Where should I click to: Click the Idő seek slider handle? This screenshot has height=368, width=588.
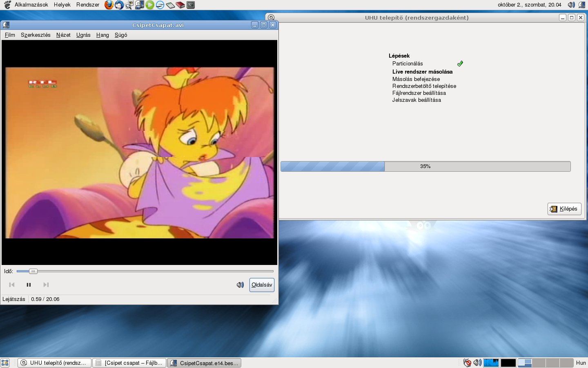(33, 271)
